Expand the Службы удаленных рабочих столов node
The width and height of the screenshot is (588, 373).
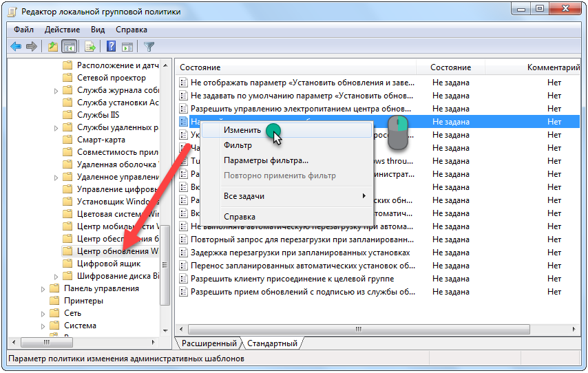[56, 127]
